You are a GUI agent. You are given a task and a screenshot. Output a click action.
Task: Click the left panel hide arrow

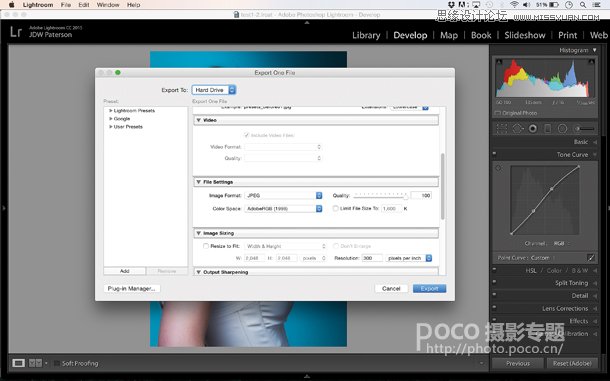pos(4,208)
